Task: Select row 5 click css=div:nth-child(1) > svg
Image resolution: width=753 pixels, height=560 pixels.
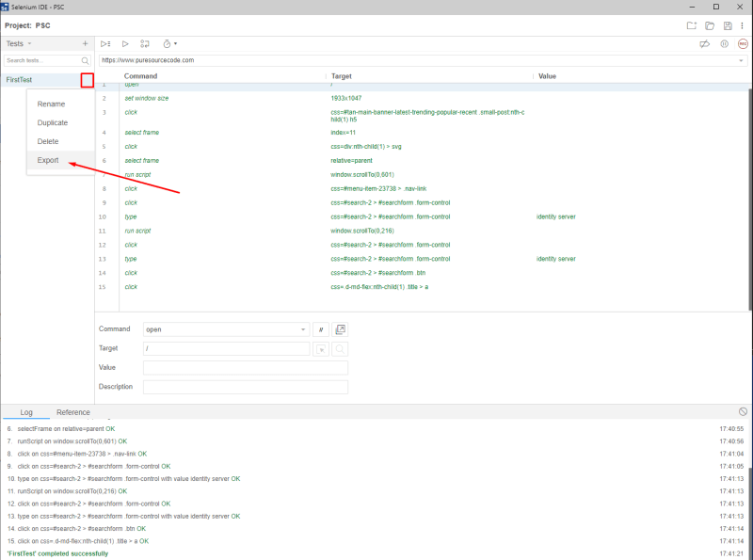Action: 422,146
